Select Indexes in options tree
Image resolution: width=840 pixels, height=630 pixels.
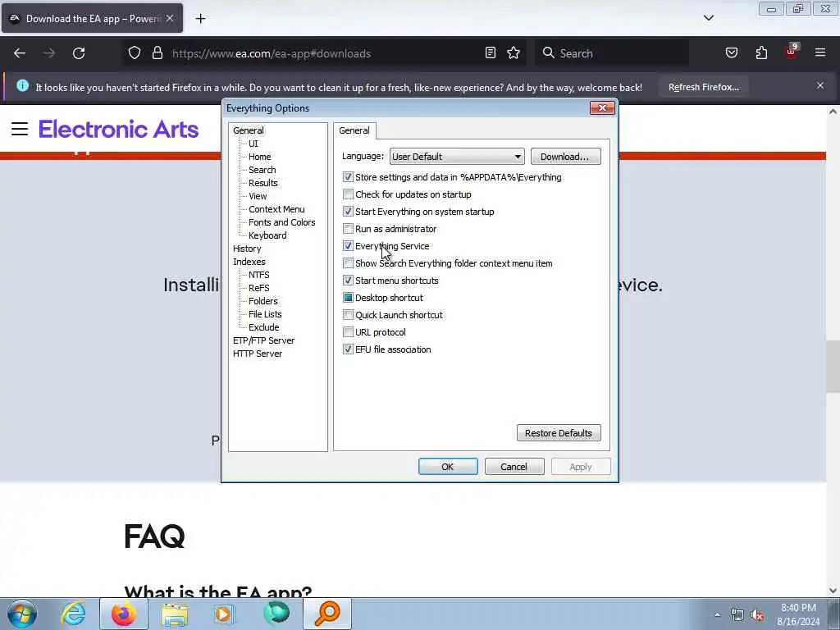pyautogui.click(x=249, y=262)
